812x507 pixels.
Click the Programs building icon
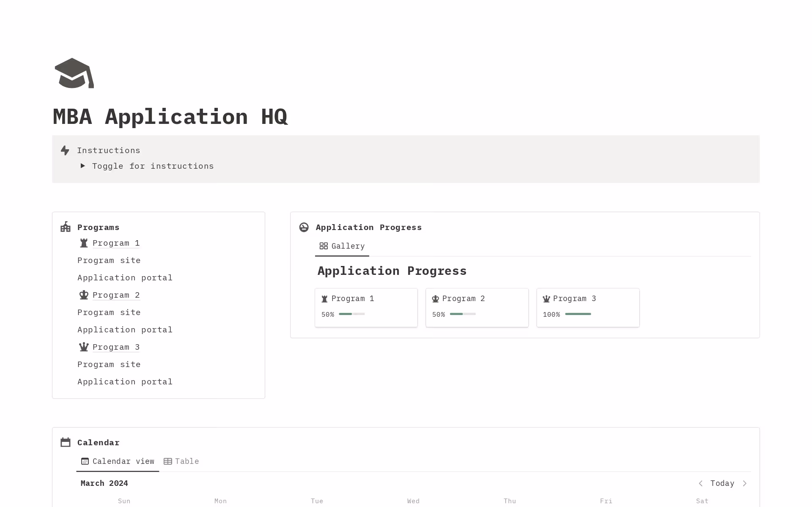(66, 227)
